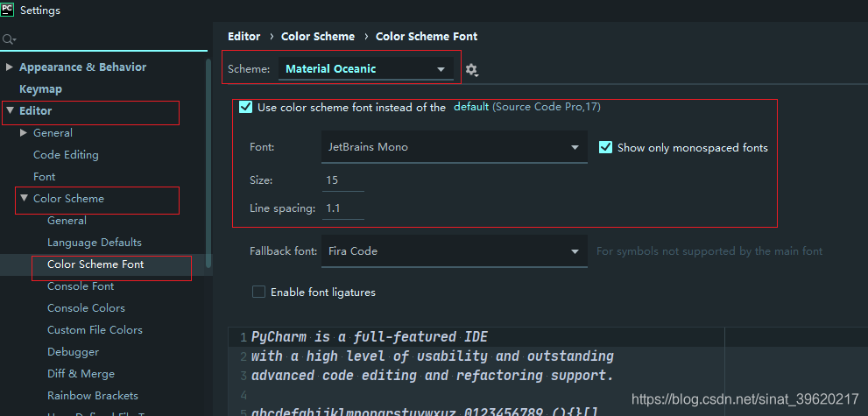Expand the General node under Editor

pos(24,132)
